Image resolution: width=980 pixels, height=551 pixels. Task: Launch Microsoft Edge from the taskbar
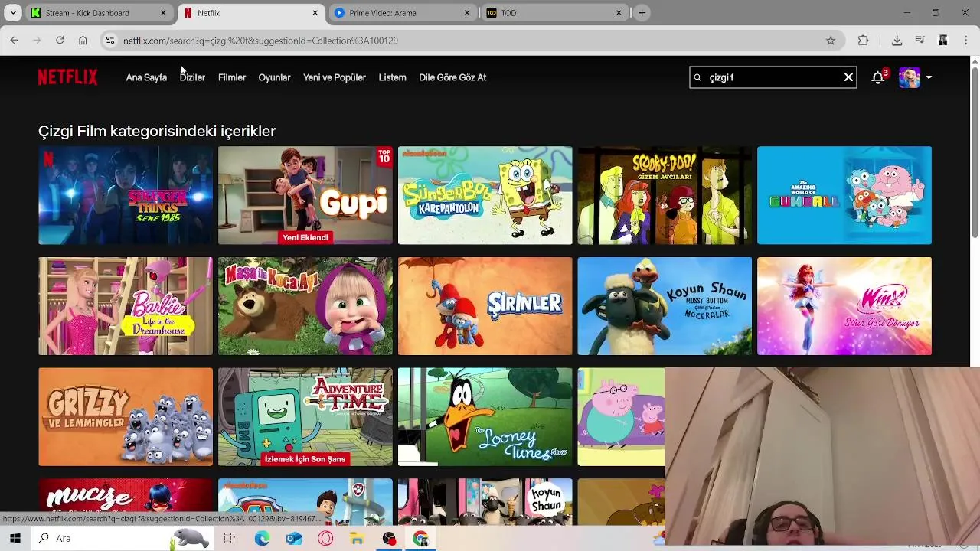tap(262, 539)
